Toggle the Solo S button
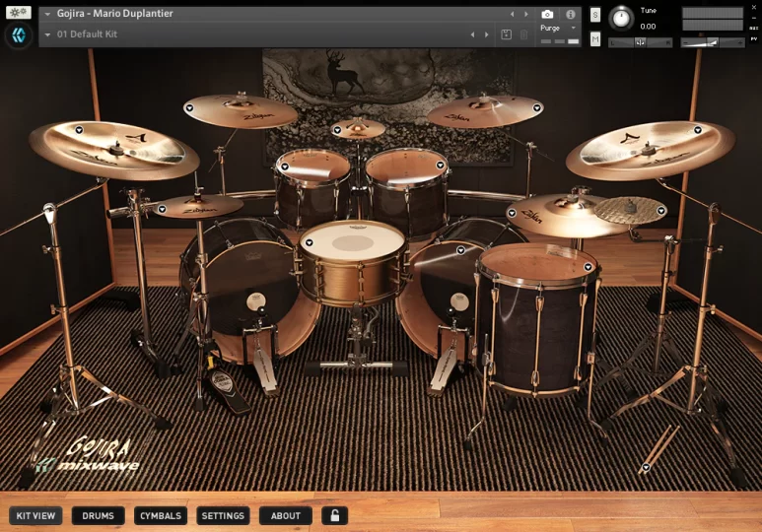Screen dimensions: 762x532 pos(595,15)
